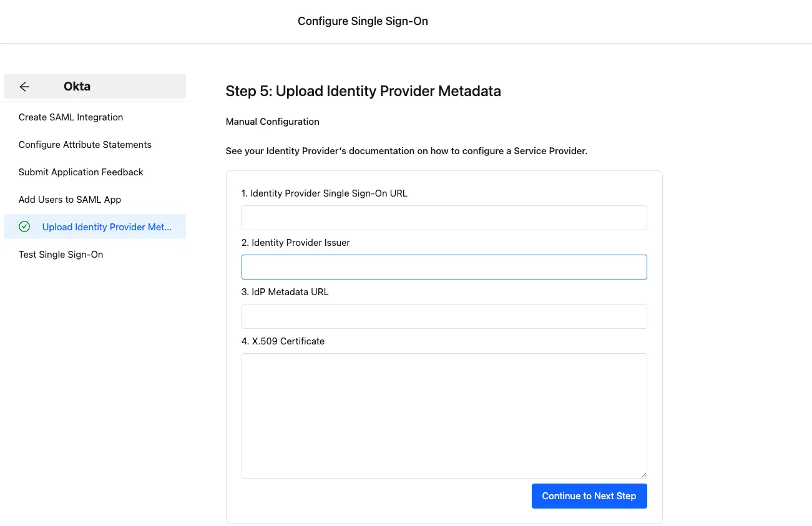The image size is (812, 526).
Task: Open the Upload Identity Provider Metadata step
Action: 106,226
